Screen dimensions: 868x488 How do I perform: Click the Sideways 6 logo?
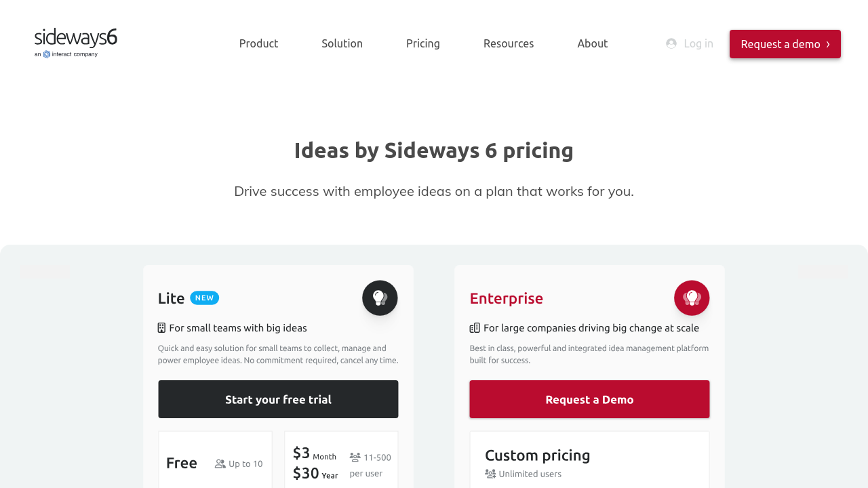coord(76,43)
